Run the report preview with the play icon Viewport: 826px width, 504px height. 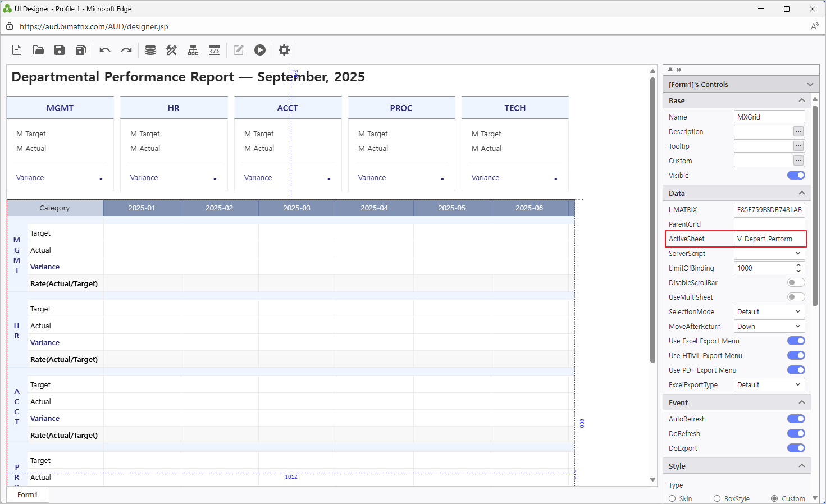click(x=259, y=50)
